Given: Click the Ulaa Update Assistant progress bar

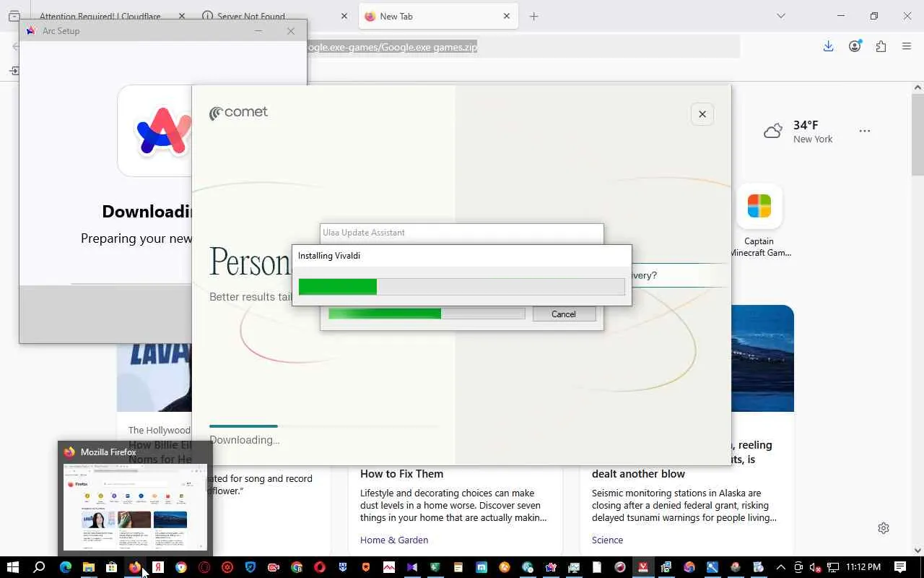Looking at the screenshot, I should click(x=427, y=314).
